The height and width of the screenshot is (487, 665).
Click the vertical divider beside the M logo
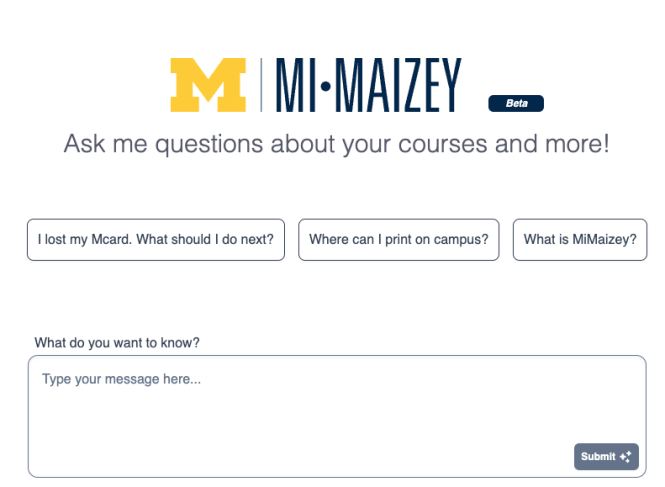point(261,85)
